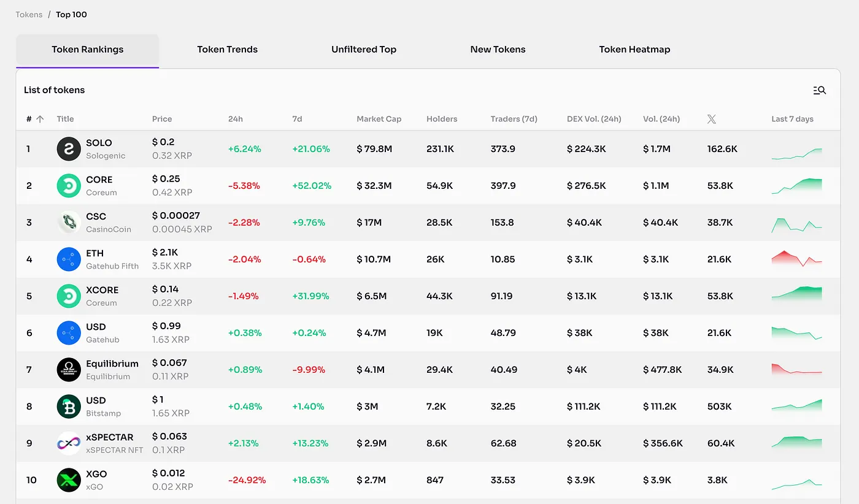Open the XCORE token name link

102,290
